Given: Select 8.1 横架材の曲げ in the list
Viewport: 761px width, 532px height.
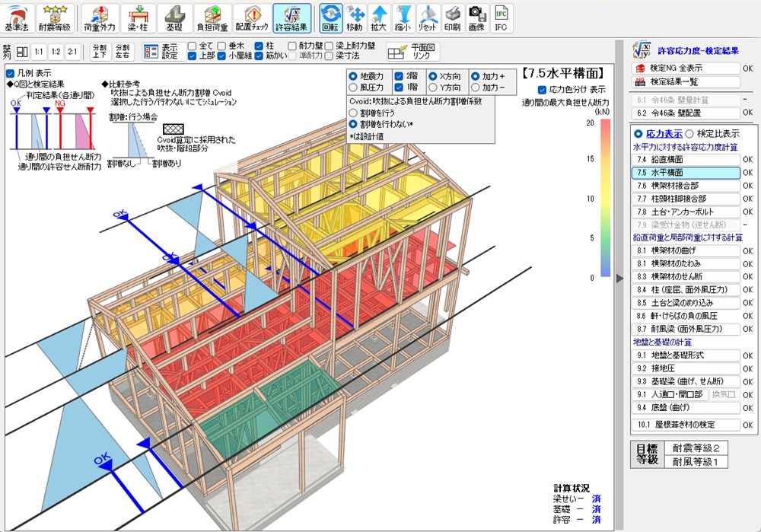Looking at the screenshot, I should (x=685, y=250).
